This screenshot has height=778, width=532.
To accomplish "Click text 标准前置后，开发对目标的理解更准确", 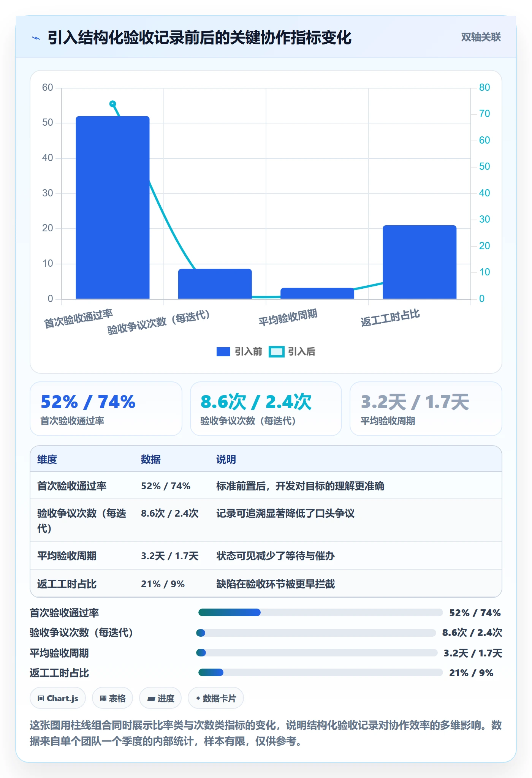I will 300,486.
